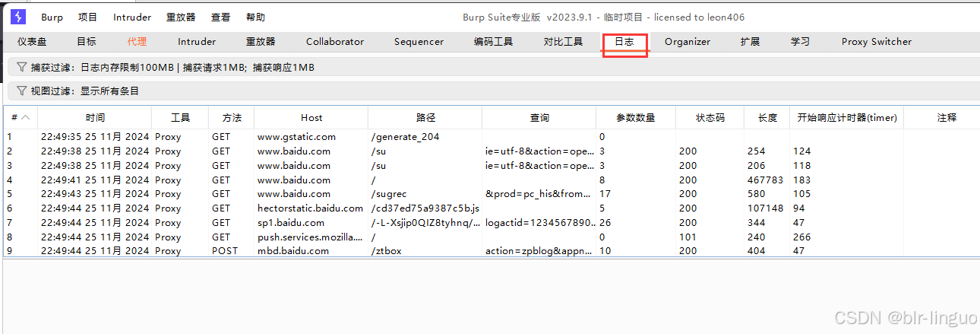The height and width of the screenshot is (334, 980).
Task: Select the 22:49:43 timestamp cell
Action: 95,194
